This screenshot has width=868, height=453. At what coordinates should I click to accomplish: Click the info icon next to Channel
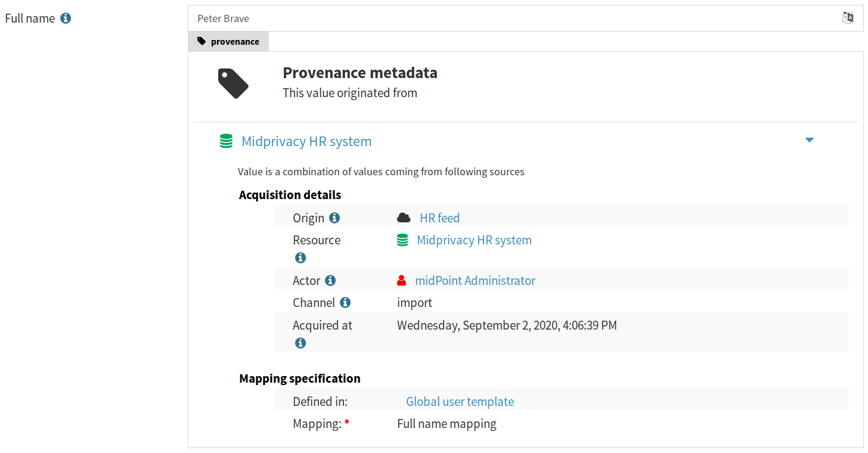tap(345, 302)
